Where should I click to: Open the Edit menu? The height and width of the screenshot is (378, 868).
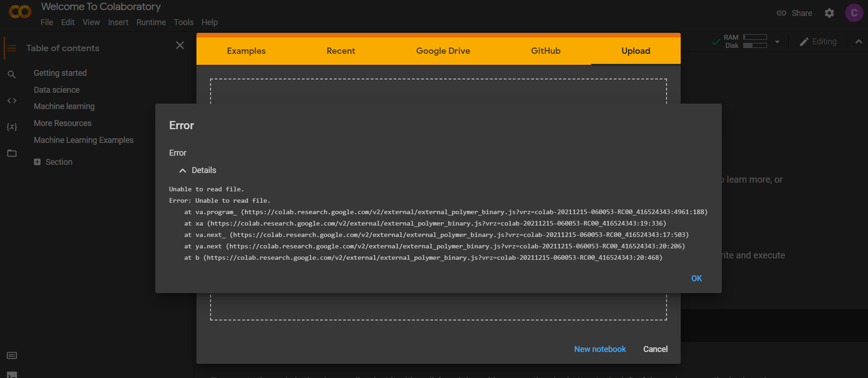pos(68,22)
